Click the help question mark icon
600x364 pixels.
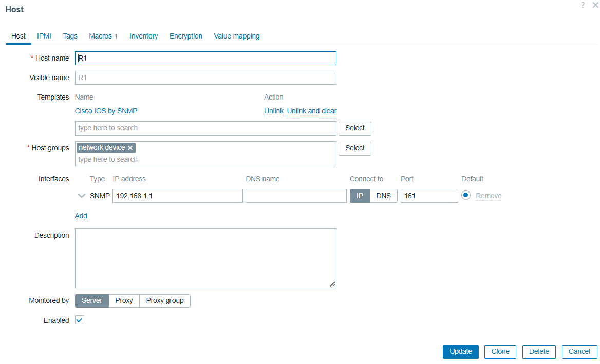tap(583, 5)
